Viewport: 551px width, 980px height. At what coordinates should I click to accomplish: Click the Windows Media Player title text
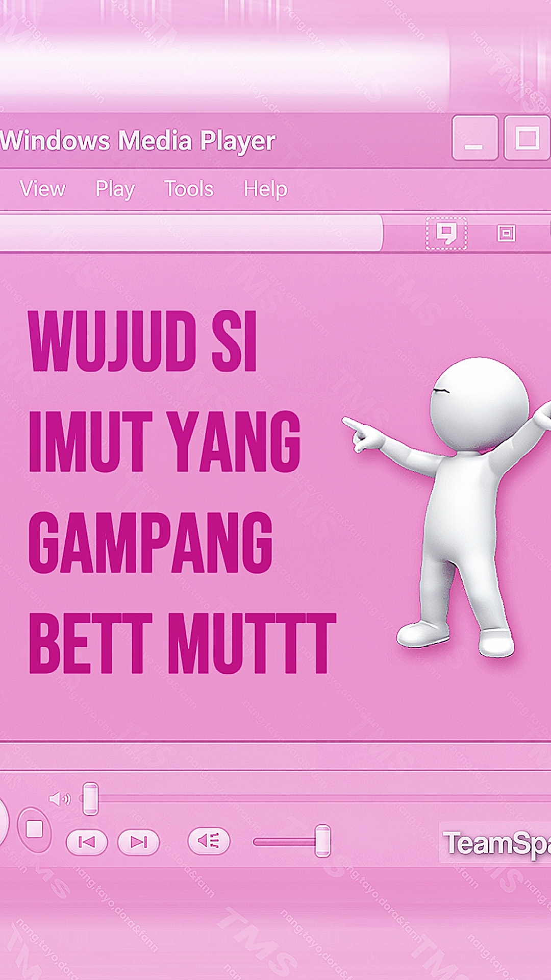point(138,141)
